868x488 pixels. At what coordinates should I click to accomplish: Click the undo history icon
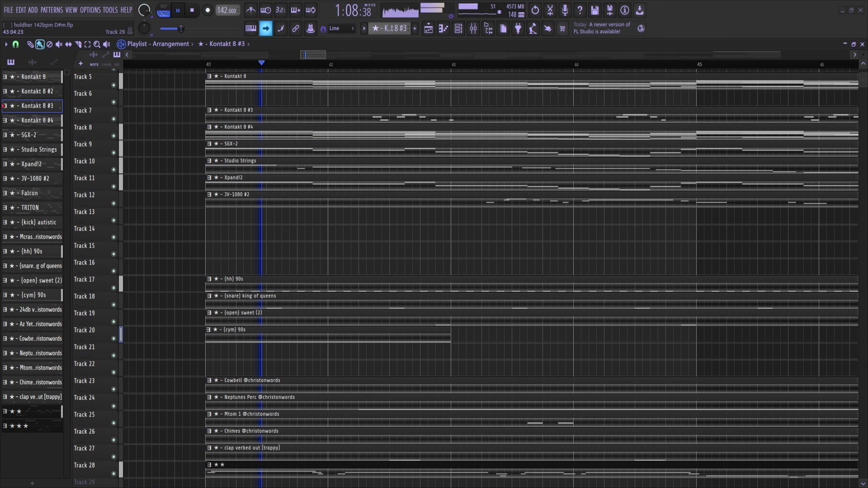pyautogui.click(x=535, y=10)
